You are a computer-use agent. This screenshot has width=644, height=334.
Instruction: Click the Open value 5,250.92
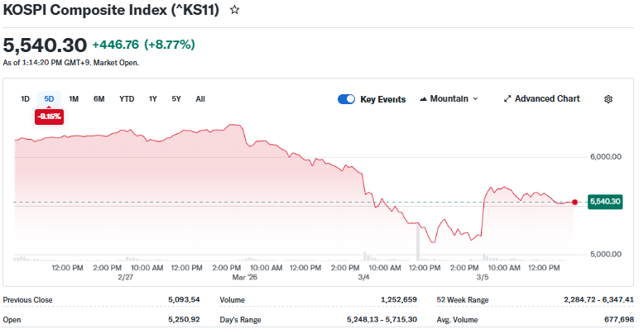tap(184, 320)
